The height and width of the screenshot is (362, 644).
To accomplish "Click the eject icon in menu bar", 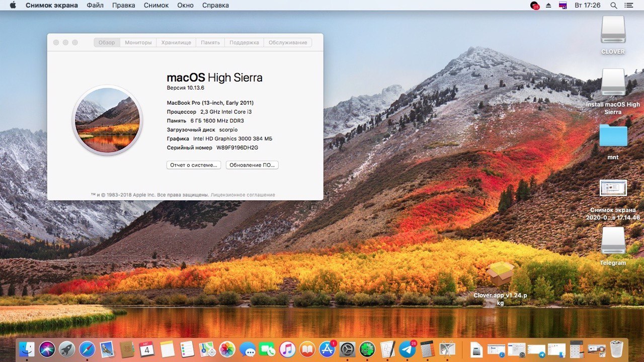I will (549, 5).
